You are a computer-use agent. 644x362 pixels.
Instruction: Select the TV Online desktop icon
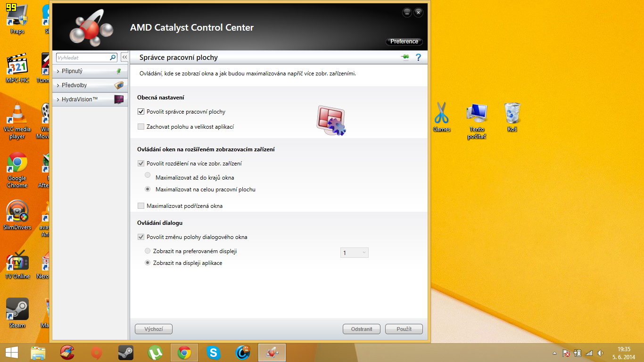point(17,264)
